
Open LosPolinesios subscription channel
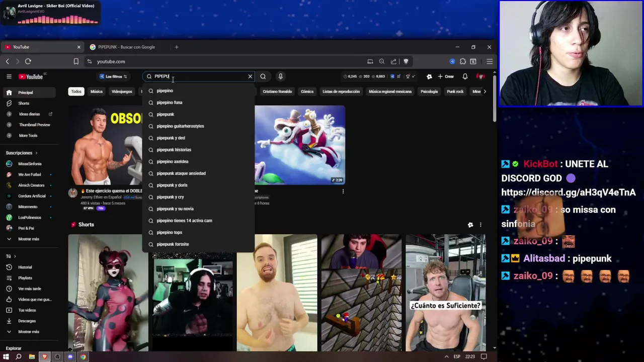click(x=29, y=217)
